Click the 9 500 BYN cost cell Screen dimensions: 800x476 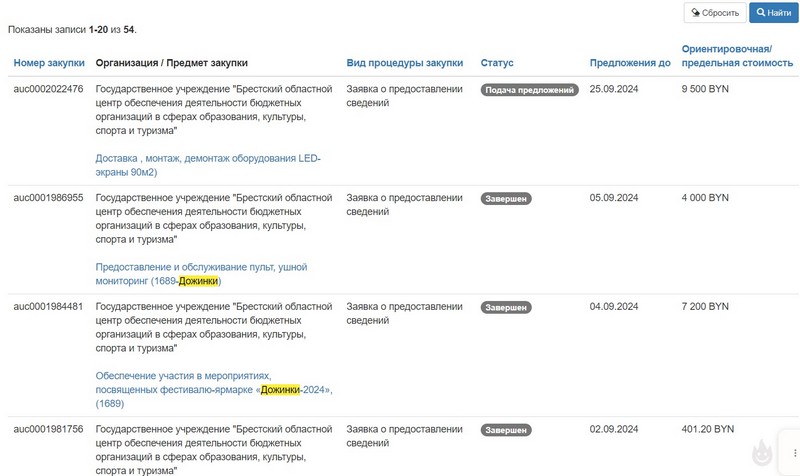pos(705,89)
